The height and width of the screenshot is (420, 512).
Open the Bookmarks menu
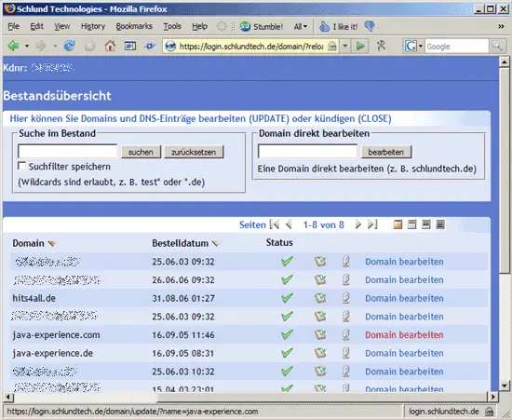coord(134,26)
